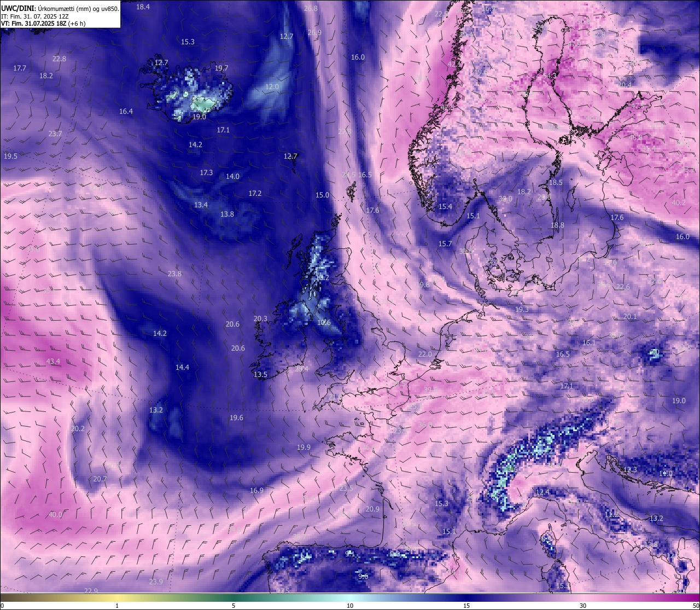Click the 40.0 value label
The width and height of the screenshot is (700, 610).
(55, 514)
